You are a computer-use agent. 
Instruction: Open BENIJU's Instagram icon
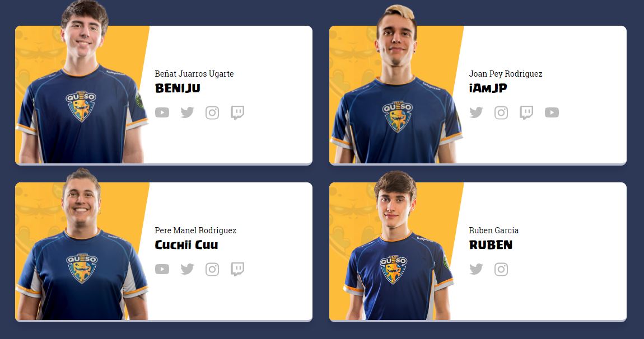click(x=212, y=112)
